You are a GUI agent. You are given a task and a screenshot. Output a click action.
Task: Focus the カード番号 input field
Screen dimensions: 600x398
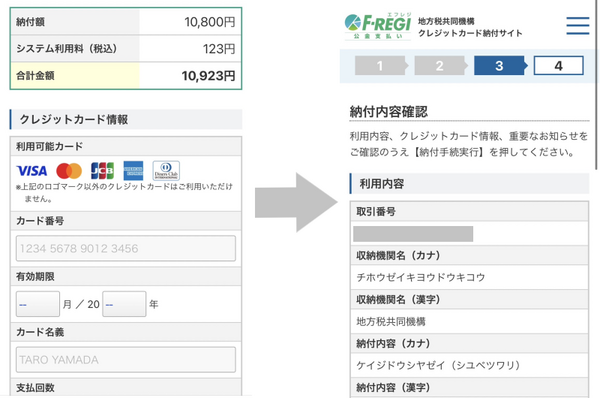126,248
